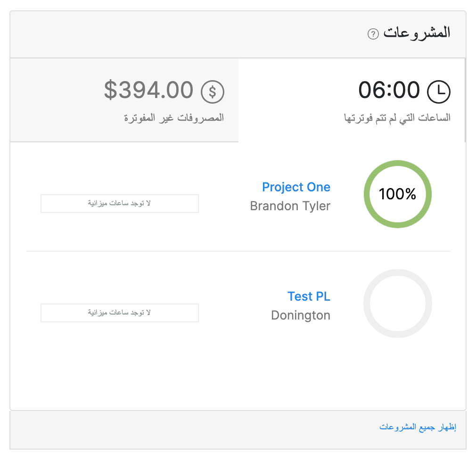The height and width of the screenshot is (459, 476).
Task: Click the إظهار جميع المشروعات link
Action: click(x=418, y=427)
